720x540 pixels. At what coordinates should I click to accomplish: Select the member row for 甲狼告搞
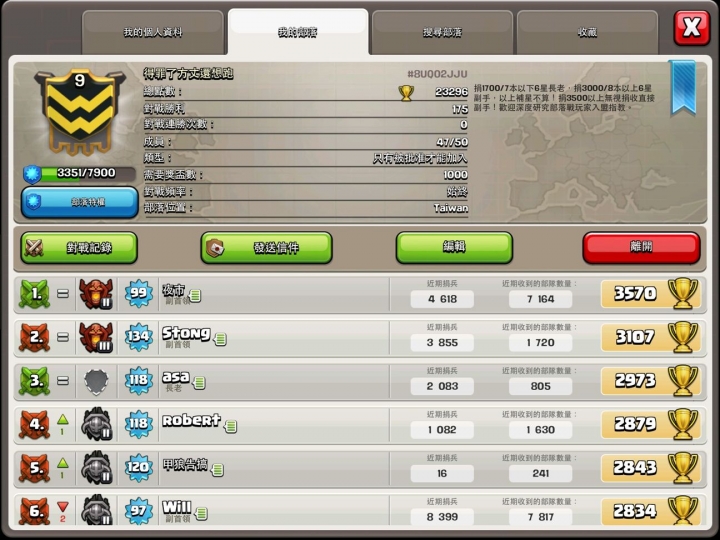[x=360, y=468]
